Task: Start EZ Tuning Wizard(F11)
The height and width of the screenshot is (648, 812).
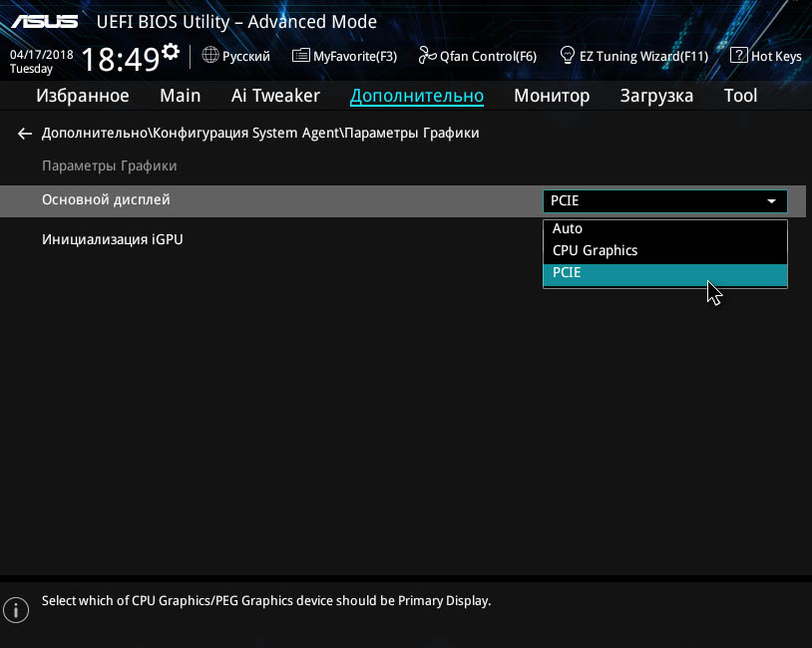Action: (x=643, y=56)
